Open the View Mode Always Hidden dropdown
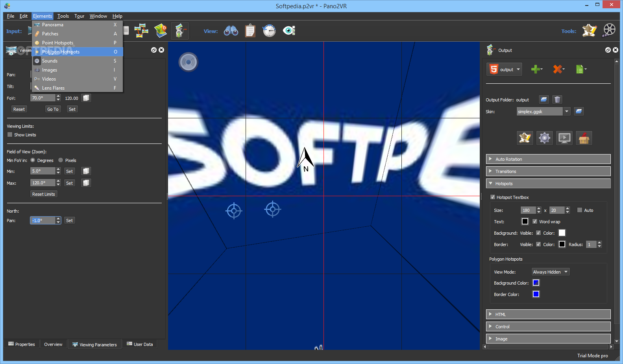Screen dimensions: 623x364 pyautogui.click(x=551, y=272)
